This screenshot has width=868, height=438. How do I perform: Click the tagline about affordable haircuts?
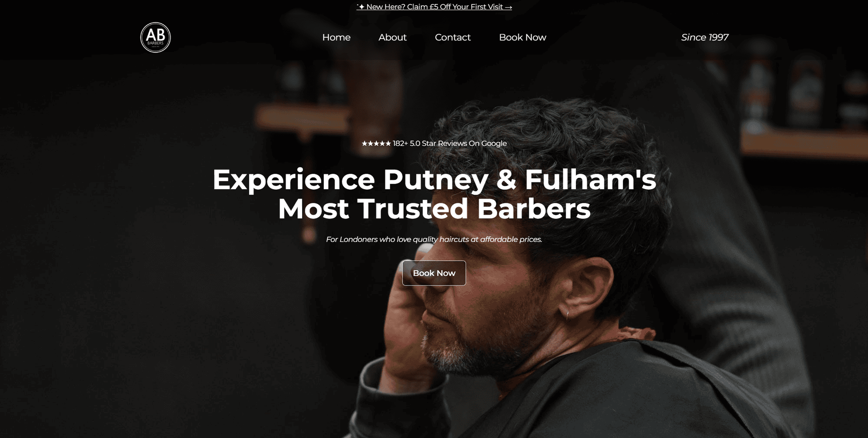(x=434, y=239)
